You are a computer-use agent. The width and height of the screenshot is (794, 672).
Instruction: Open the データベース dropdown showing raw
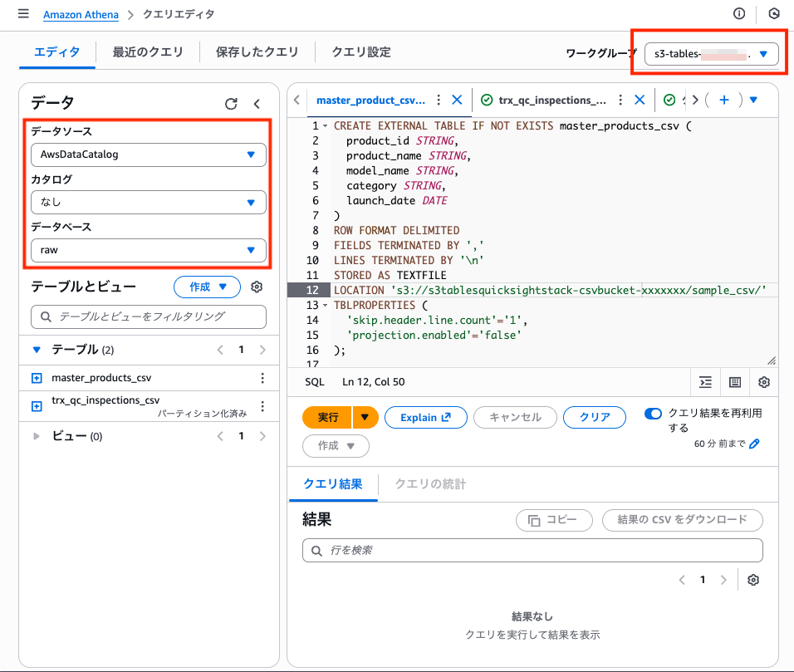coord(148,250)
